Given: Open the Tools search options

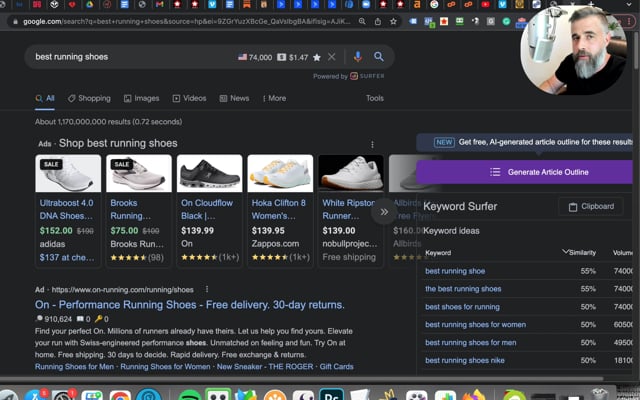Looking at the screenshot, I should tap(375, 98).
